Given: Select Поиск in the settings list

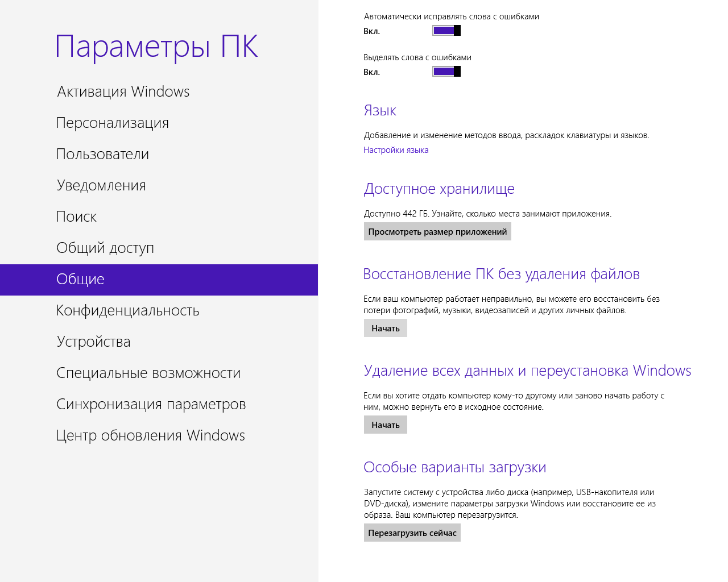Looking at the screenshot, I should (x=76, y=217).
